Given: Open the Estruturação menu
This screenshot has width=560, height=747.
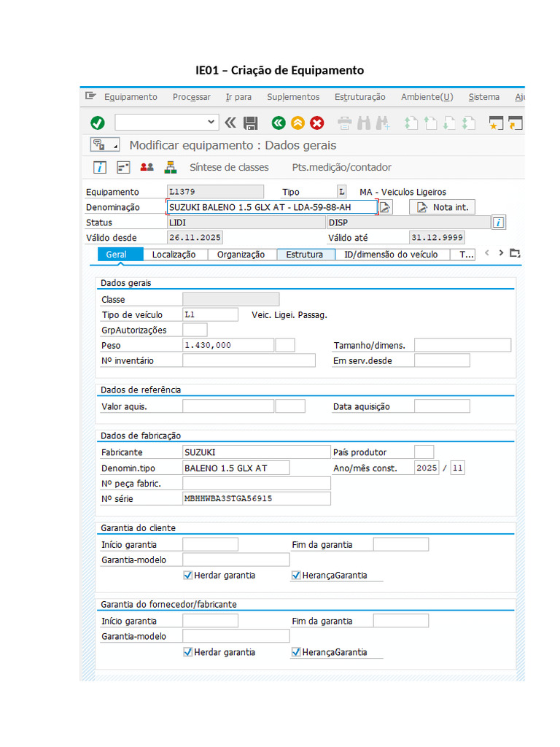Looking at the screenshot, I should (x=360, y=97).
